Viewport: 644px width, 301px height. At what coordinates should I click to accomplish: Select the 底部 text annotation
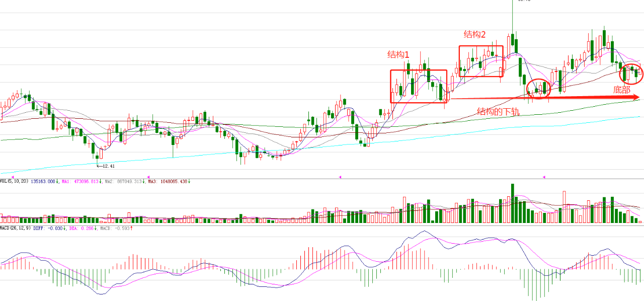[x=621, y=90]
